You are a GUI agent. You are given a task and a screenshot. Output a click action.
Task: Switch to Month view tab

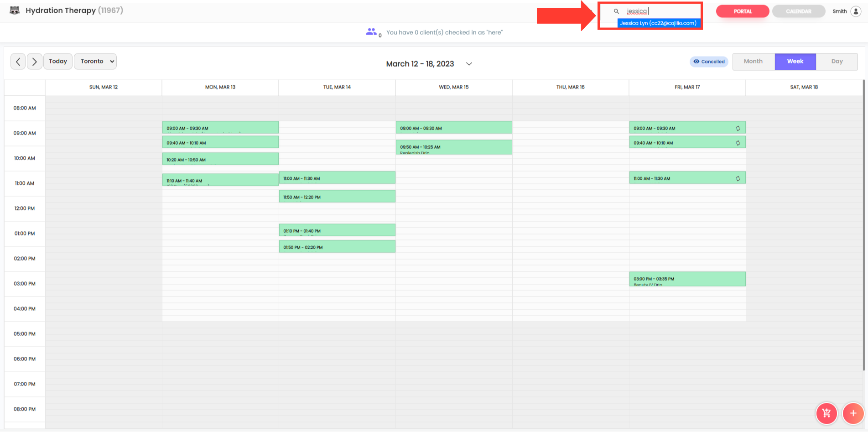click(x=753, y=62)
